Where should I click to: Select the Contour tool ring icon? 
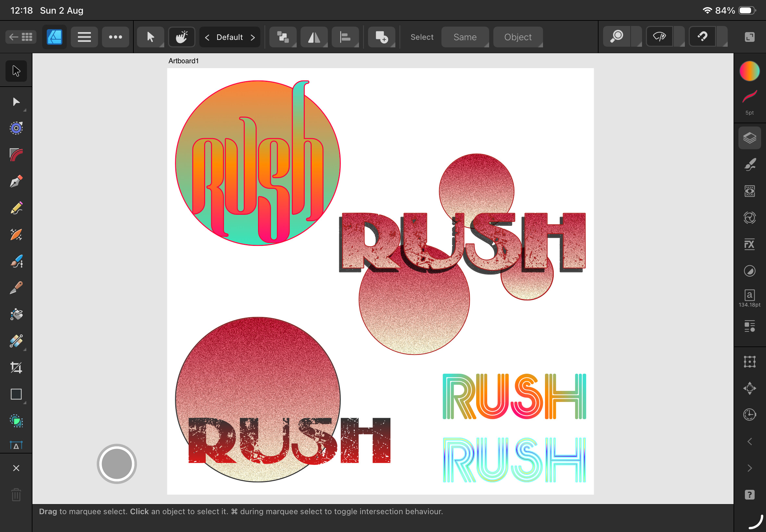(16, 128)
